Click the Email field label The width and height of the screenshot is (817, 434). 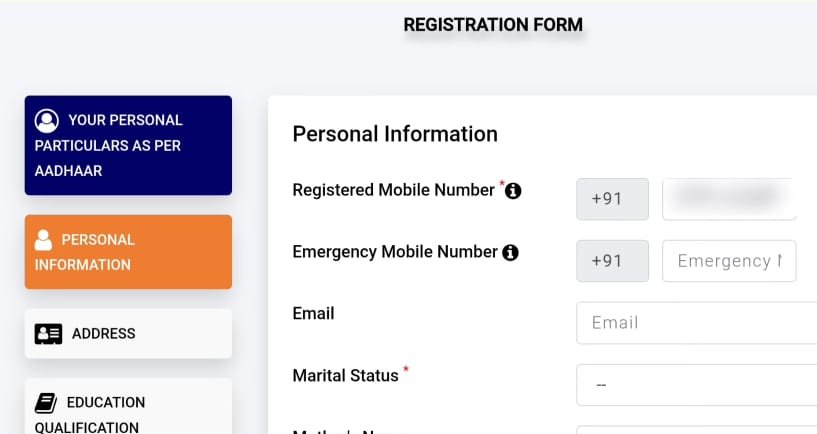pyautogui.click(x=313, y=314)
